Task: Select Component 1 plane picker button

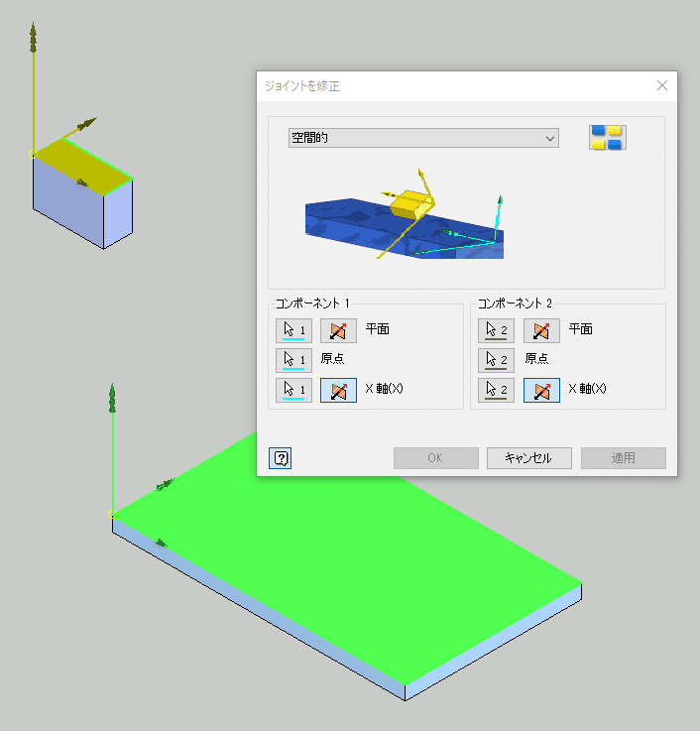Action: click(x=293, y=330)
